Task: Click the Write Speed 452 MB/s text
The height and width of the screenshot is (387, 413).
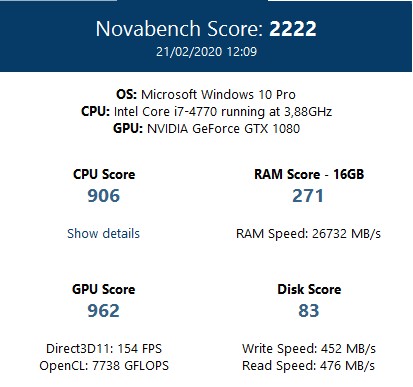Action: pyautogui.click(x=309, y=349)
